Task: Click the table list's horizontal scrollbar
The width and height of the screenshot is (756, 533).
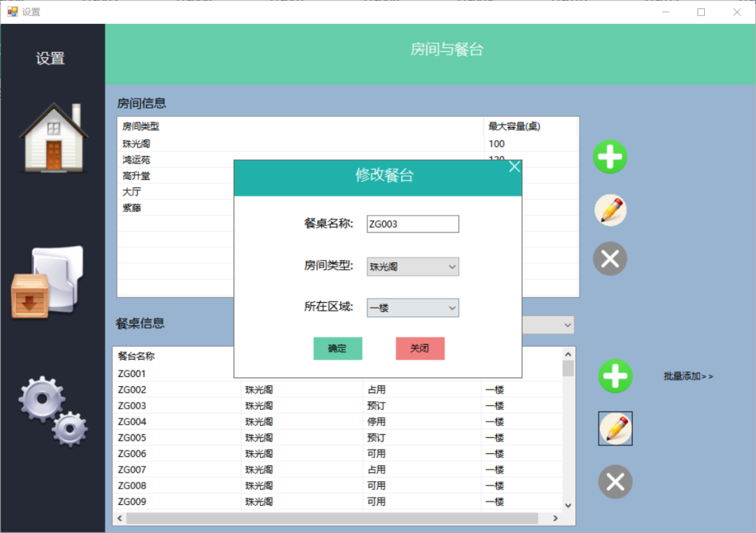Action: [x=332, y=518]
